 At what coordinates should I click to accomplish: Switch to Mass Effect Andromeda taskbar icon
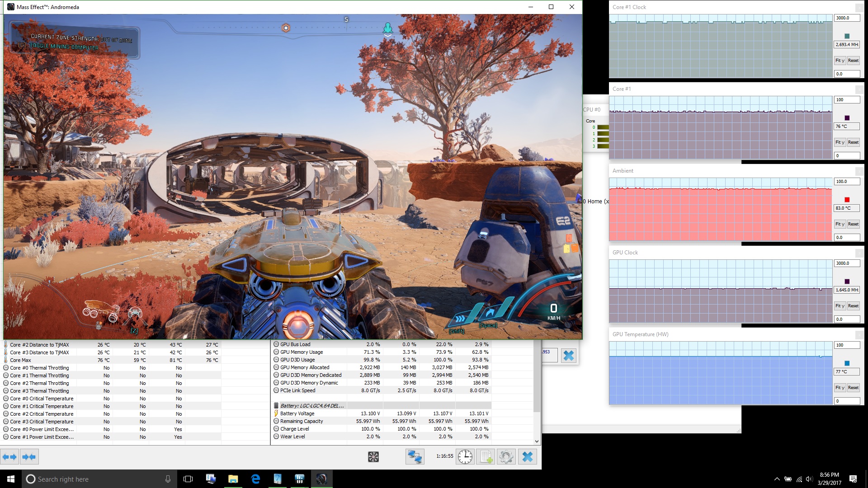(321, 479)
